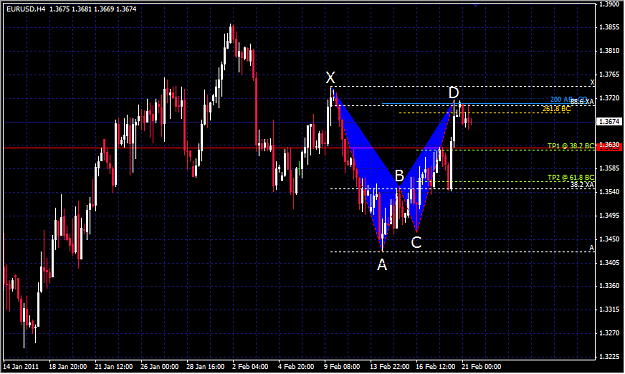Screen dimensions: 625x374
Task: Click the 1.3540 price axis value
Action: pyautogui.click(x=609, y=192)
